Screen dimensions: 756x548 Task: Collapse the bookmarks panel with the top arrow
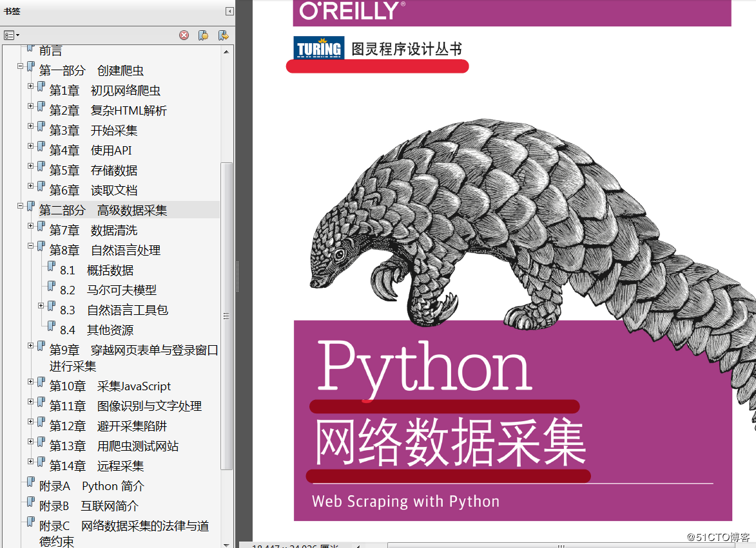(x=229, y=11)
